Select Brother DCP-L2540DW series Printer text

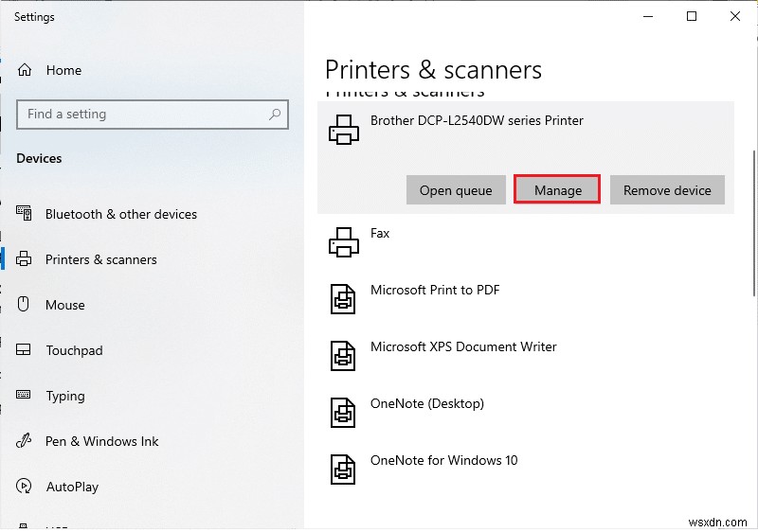(x=477, y=120)
